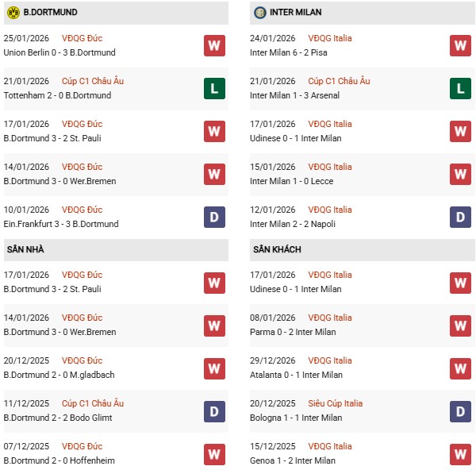Click D badge for Inter Milan vs Napoli

(x=460, y=217)
